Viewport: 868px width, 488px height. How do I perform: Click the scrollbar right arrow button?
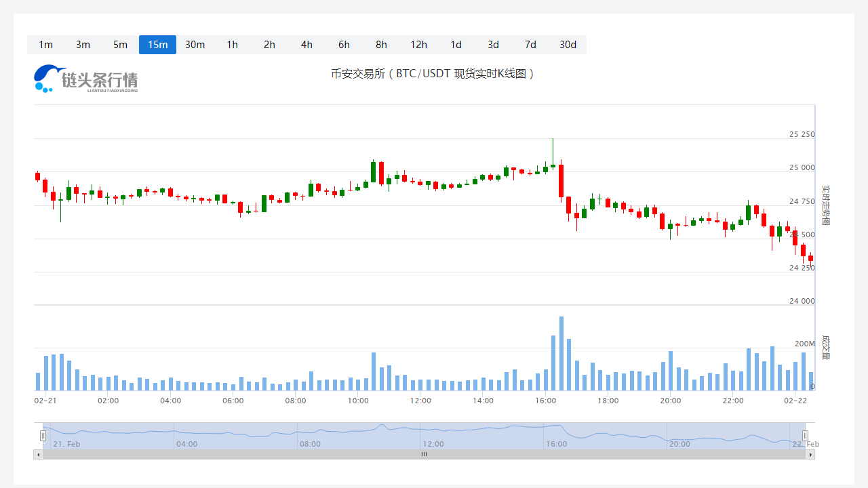810,455
